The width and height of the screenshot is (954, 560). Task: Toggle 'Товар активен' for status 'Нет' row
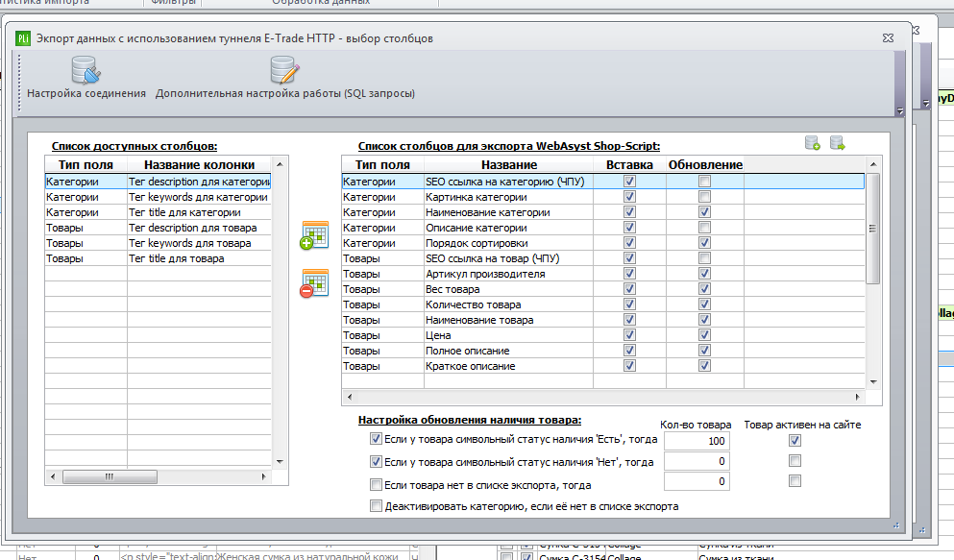795,461
